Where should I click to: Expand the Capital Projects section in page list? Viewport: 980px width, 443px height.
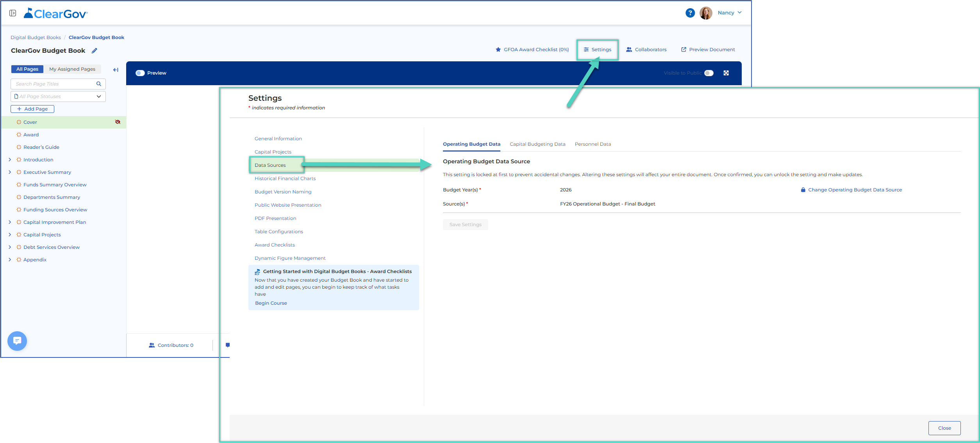[10, 235]
